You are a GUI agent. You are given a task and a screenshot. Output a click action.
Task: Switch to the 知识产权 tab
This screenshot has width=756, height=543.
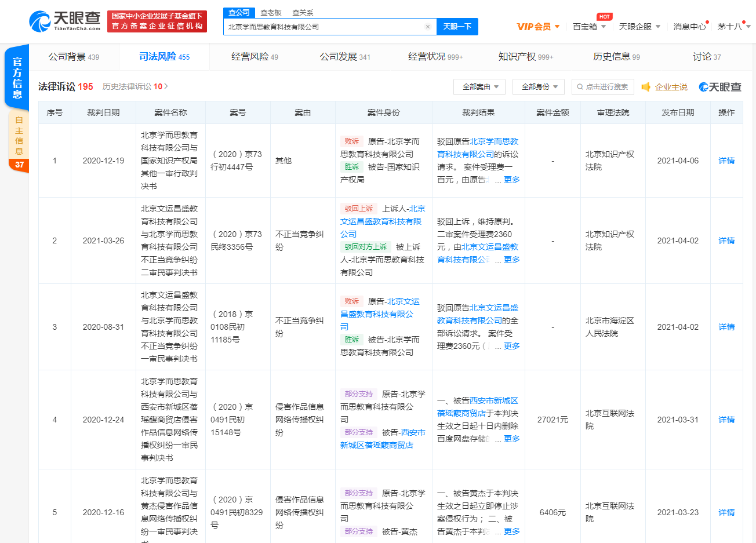click(x=526, y=57)
